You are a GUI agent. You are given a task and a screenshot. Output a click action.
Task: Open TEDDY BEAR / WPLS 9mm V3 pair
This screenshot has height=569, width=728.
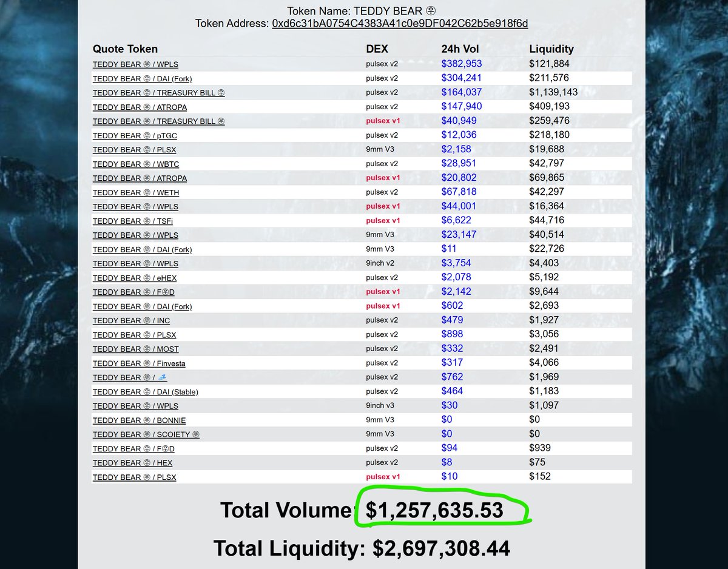coord(135,235)
